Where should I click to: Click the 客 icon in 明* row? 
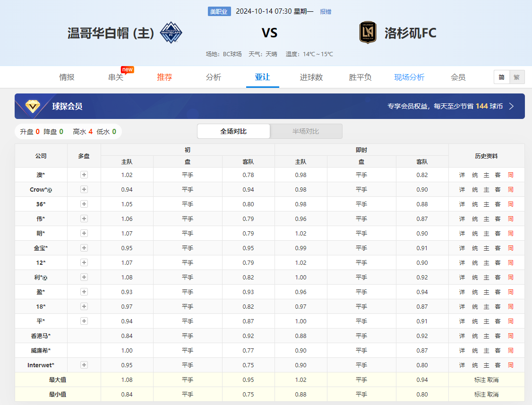point(498,234)
